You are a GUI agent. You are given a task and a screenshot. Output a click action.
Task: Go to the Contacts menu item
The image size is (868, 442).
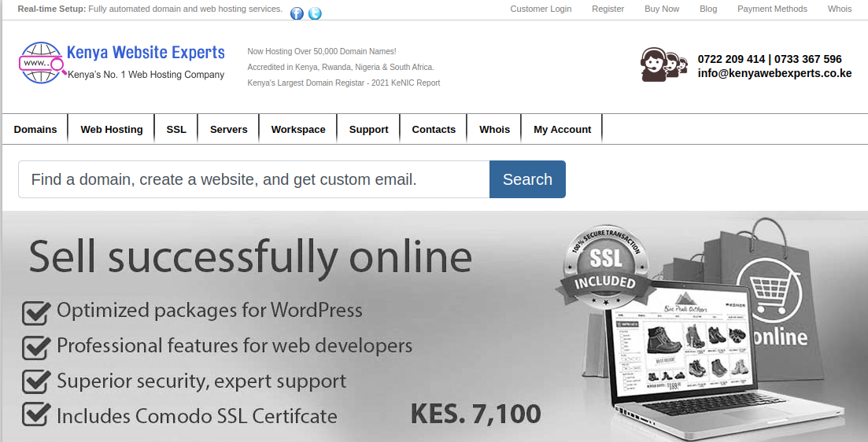434,130
